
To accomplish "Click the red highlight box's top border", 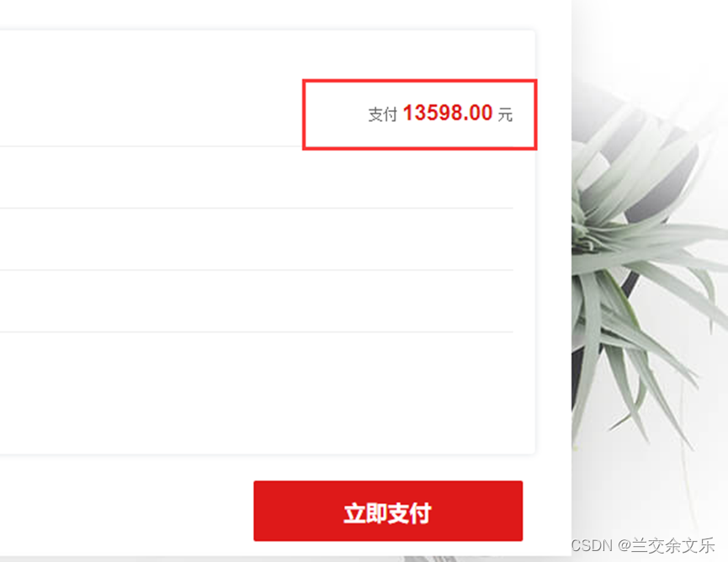I will pos(420,81).
